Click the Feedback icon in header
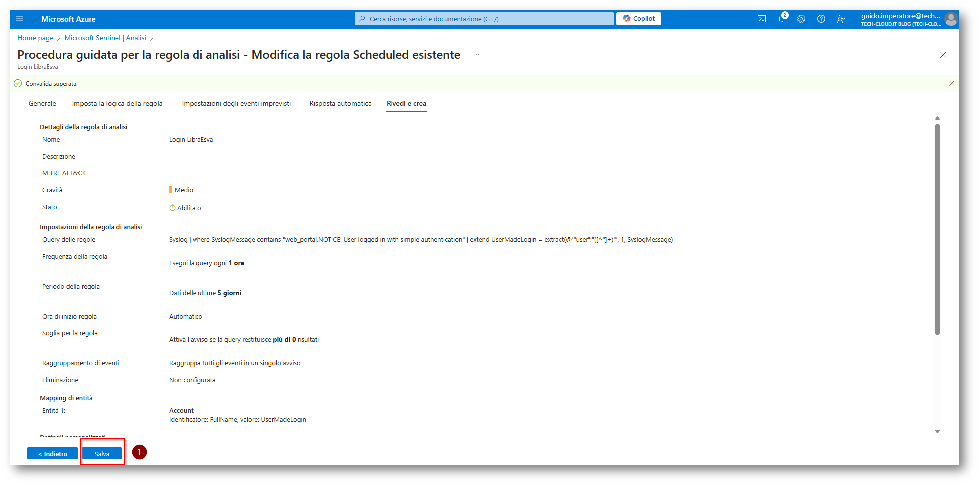The height and width of the screenshot is (486, 980). [841, 19]
